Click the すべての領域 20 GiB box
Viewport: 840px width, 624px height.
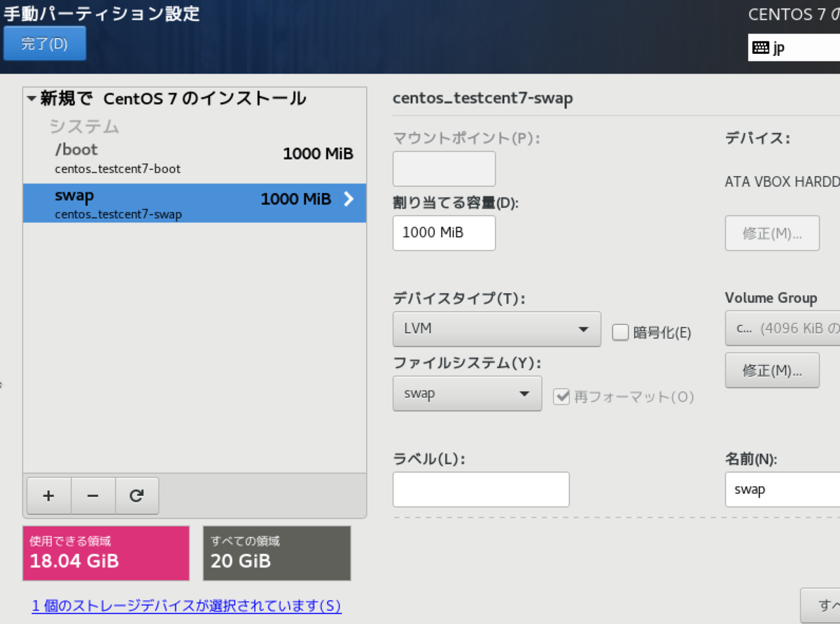coord(277,553)
